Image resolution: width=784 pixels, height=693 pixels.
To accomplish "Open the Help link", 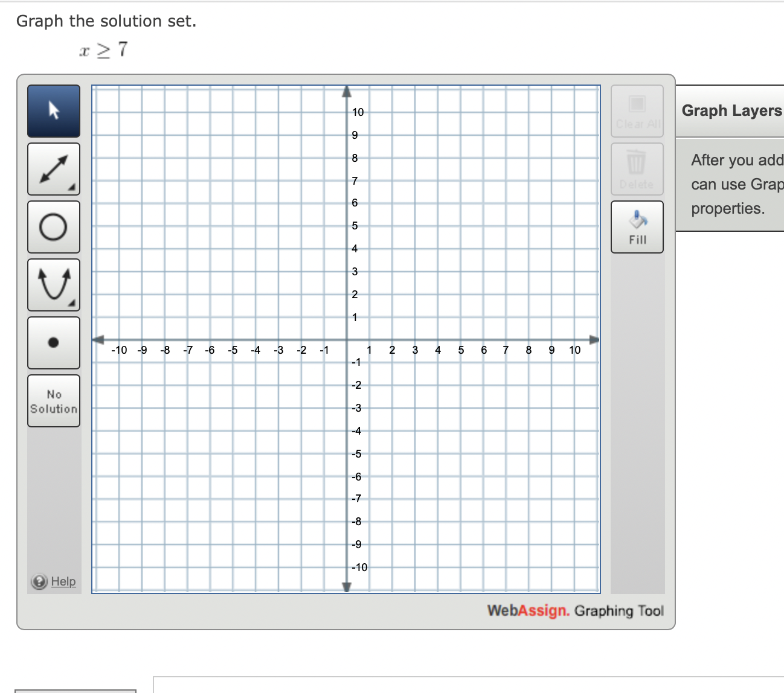I will coord(63,581).
